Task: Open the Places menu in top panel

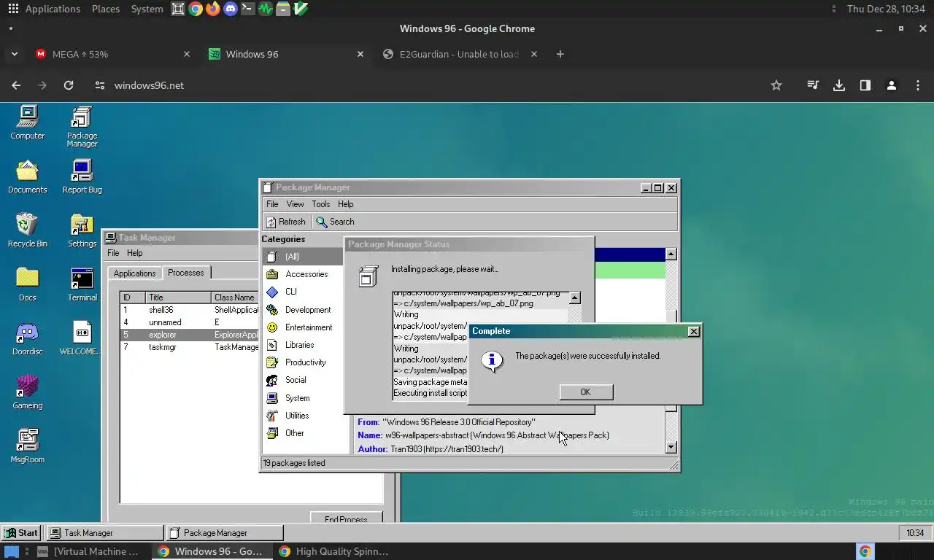Action: pyautogui.click(x=106, y=9)
